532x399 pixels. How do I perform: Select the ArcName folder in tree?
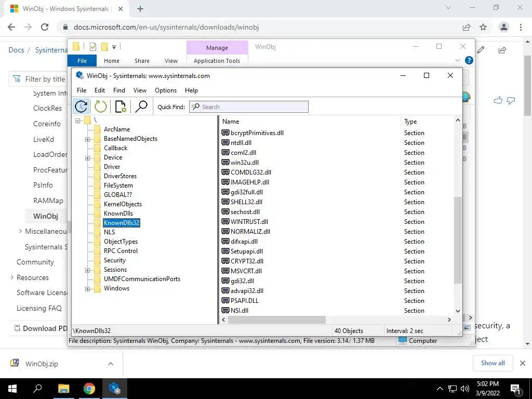tap(117, 129)
